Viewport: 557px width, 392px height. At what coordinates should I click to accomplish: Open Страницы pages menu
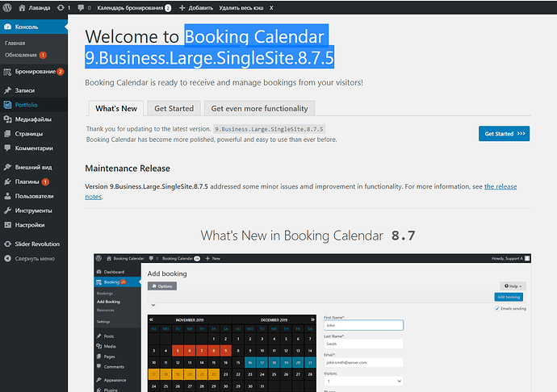tap(34, 134)
